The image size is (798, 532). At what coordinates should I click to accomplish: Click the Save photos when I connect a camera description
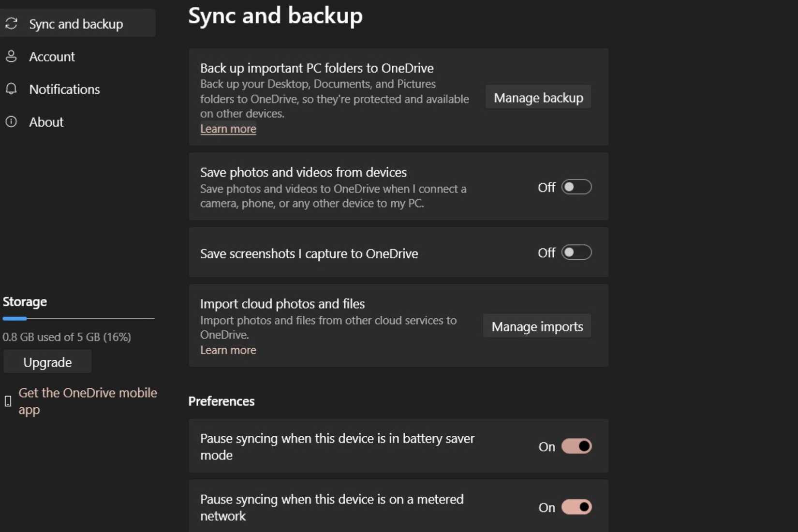click(333, 196)
